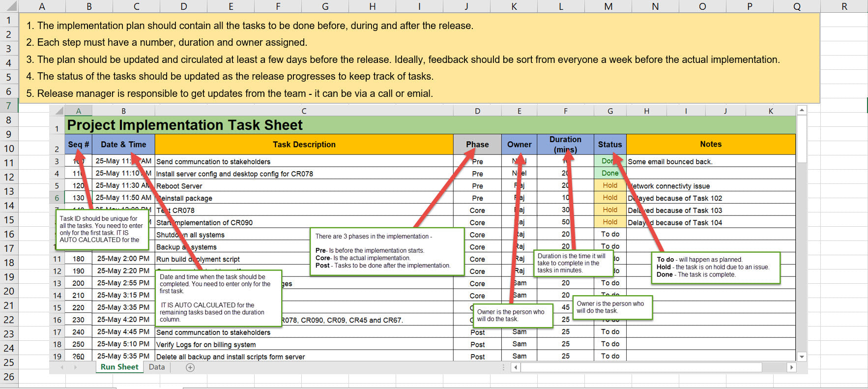The image size is (868, 389).
Task: Select outer row header 26
Action: coord(9,377)
